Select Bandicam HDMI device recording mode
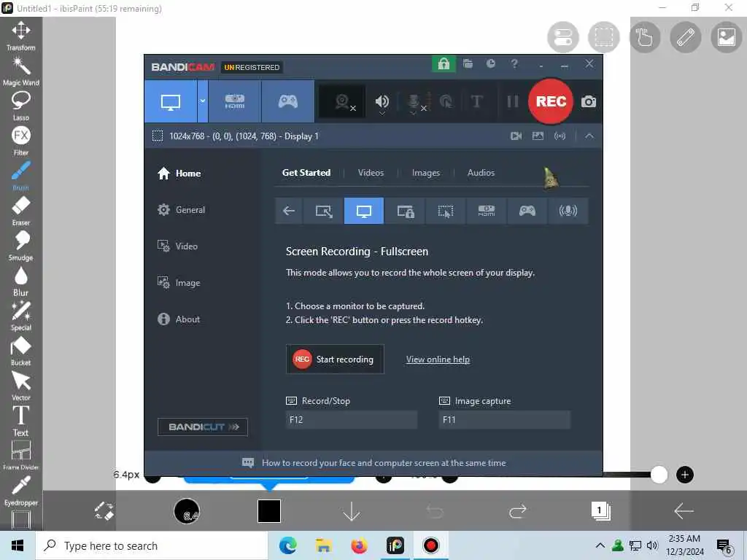Viewport: 747px width, 560px height. pyautogui.click(x=234, y=101)
